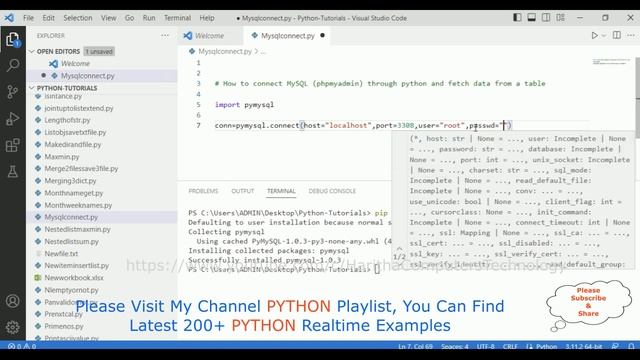Change line endings via CRLF status item
The height and width of the screenshot is (360, 640).
point(510,347)
